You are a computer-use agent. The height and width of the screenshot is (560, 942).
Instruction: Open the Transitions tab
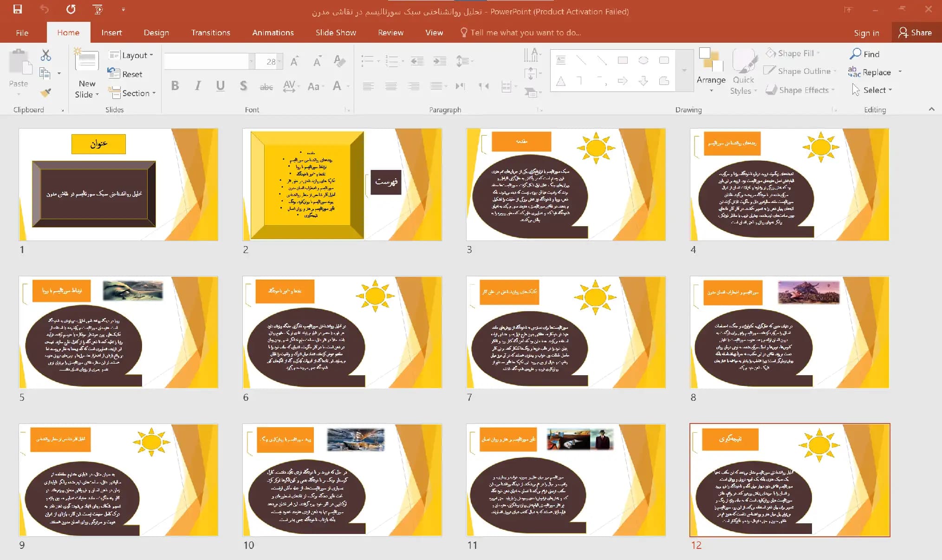[x=210, y=33]
